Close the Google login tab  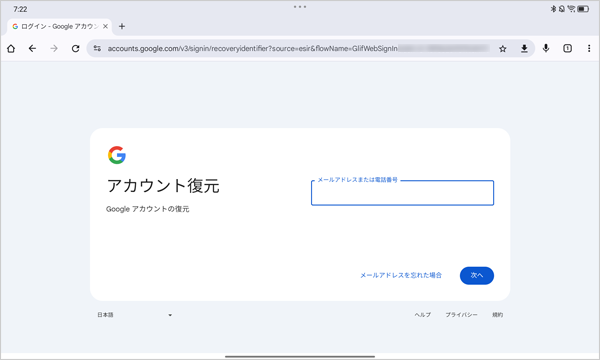105,26
